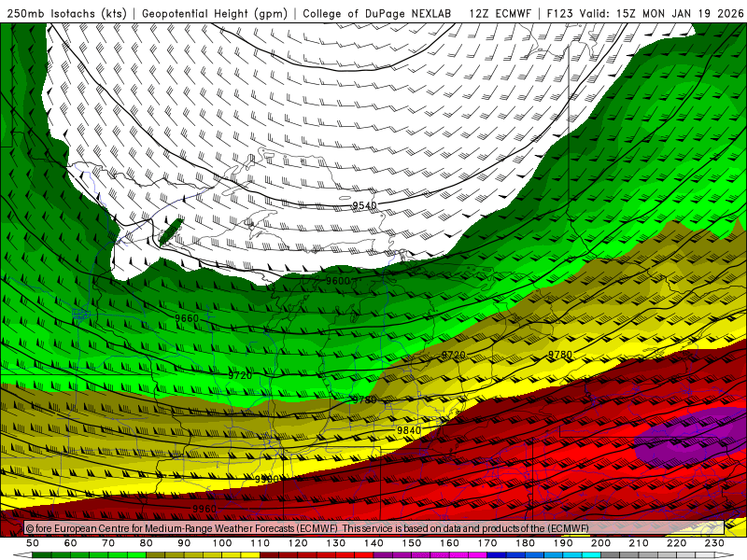Screen dimensions: 747x560
Task: Click the 230 value on the color scale
Action: coord(714,543)
